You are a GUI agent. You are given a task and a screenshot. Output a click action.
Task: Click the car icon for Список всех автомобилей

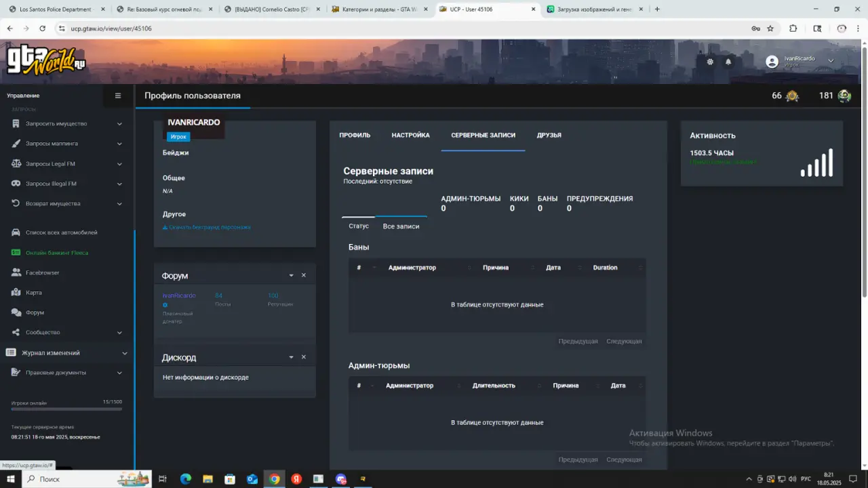[16, 232]
